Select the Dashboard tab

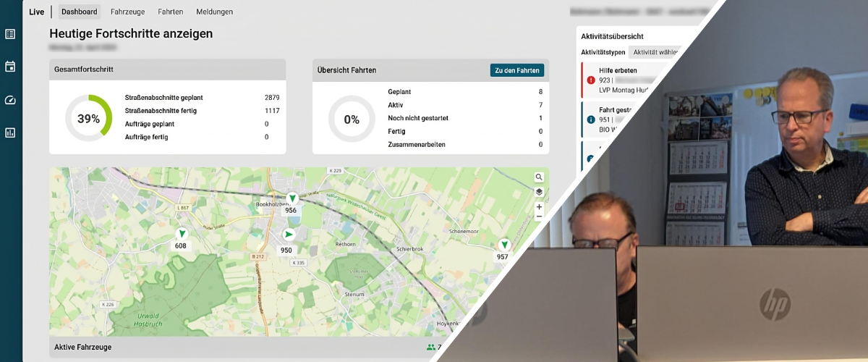(80, 12)
